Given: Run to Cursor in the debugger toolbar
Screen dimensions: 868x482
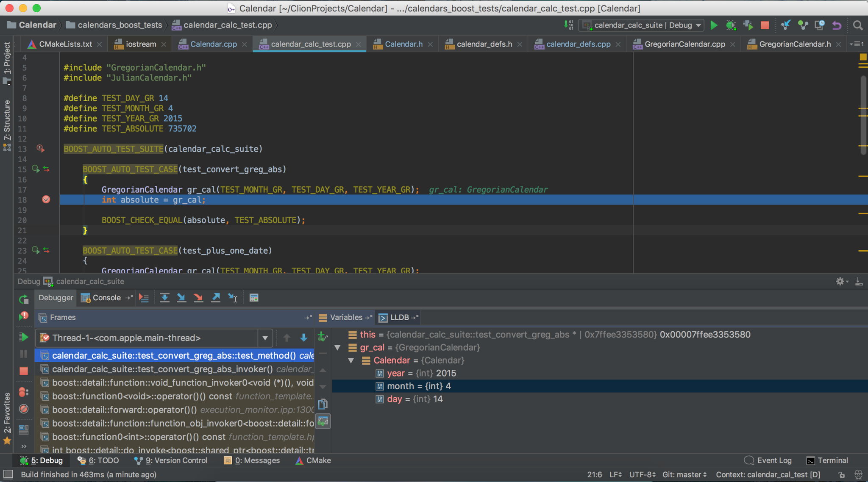Looking at the screenshot, I should 233,298.
